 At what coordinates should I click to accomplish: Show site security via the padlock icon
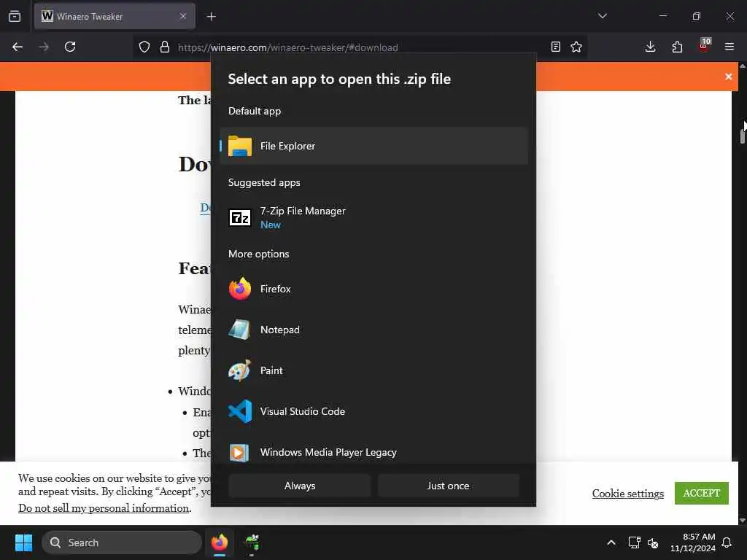[x=165, y=47]
